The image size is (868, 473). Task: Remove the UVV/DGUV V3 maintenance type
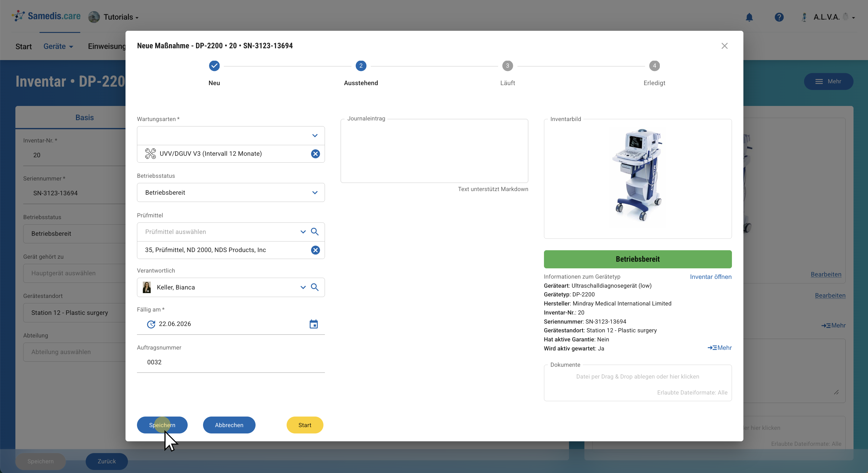(x=315, y=154)
